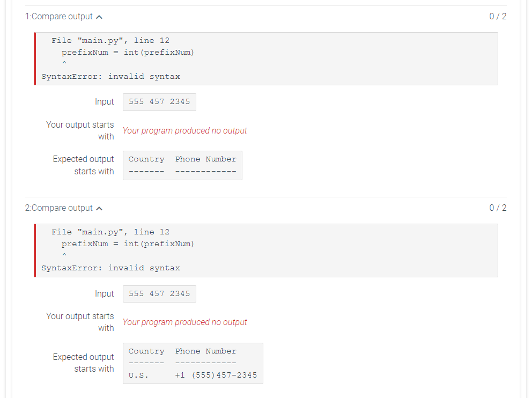Click the red error bar beside test 1 traceback

34,58
